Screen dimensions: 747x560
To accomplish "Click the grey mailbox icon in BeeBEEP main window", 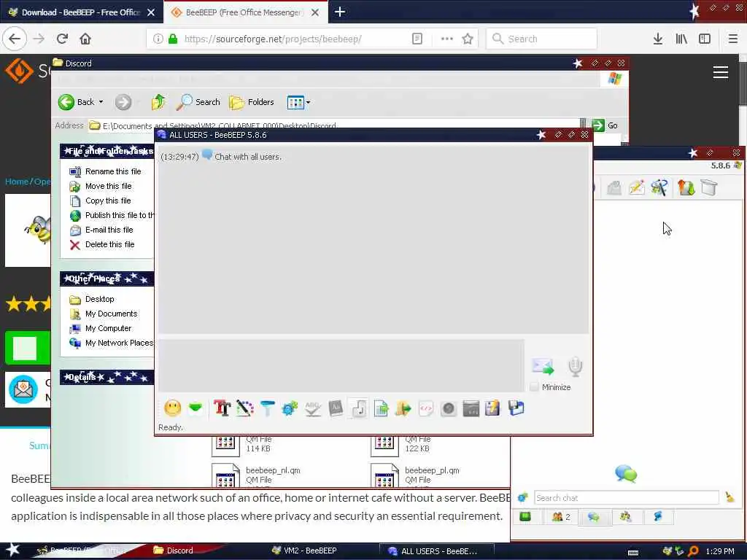I will [614, 187].
